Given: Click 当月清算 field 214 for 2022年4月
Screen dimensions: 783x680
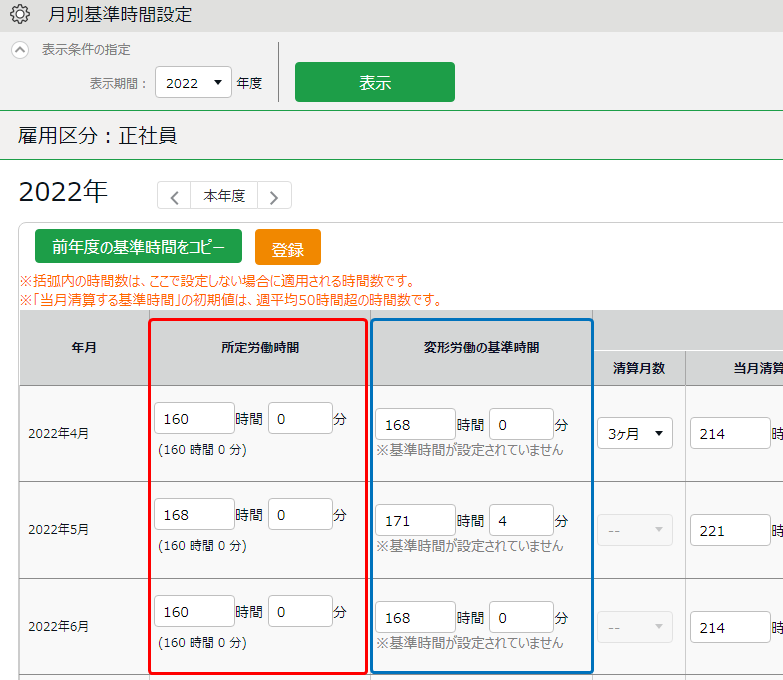Looking at the screenshot, I should pos(730,433).
